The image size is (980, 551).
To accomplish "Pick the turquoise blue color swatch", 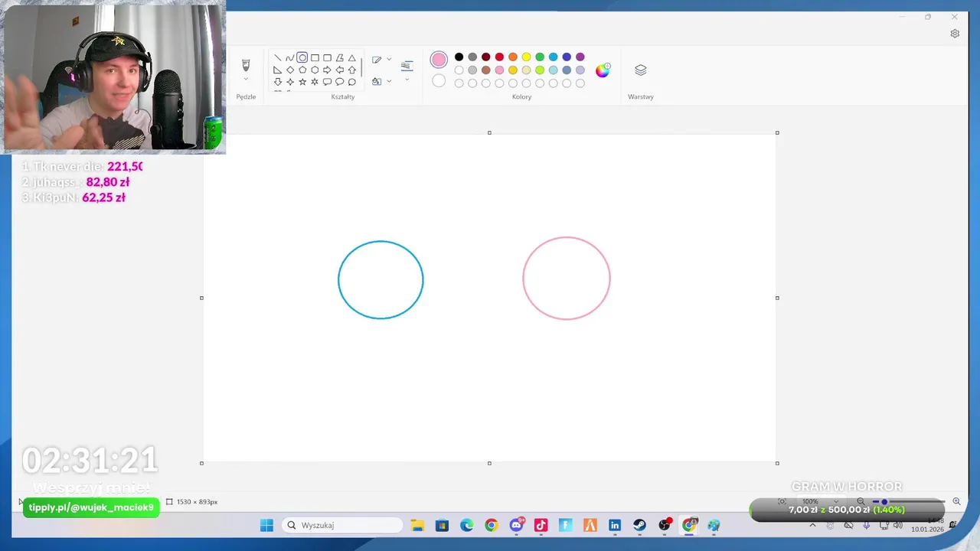I will [553, 57].
